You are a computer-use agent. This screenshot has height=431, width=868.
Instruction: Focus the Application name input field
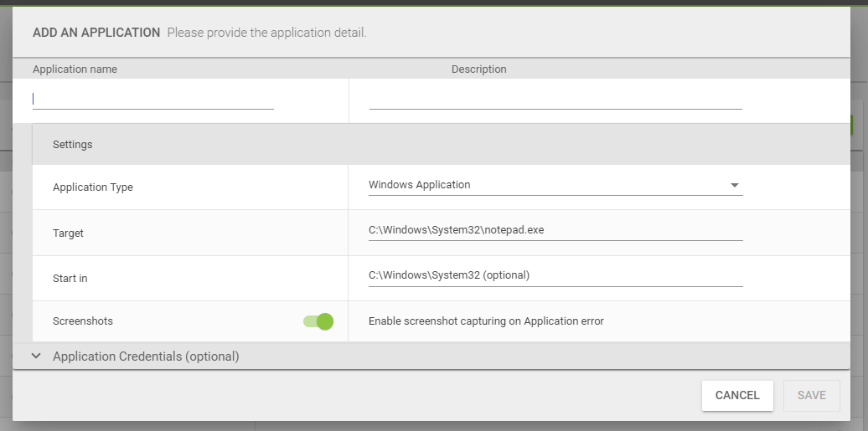(x=153, y=100)
